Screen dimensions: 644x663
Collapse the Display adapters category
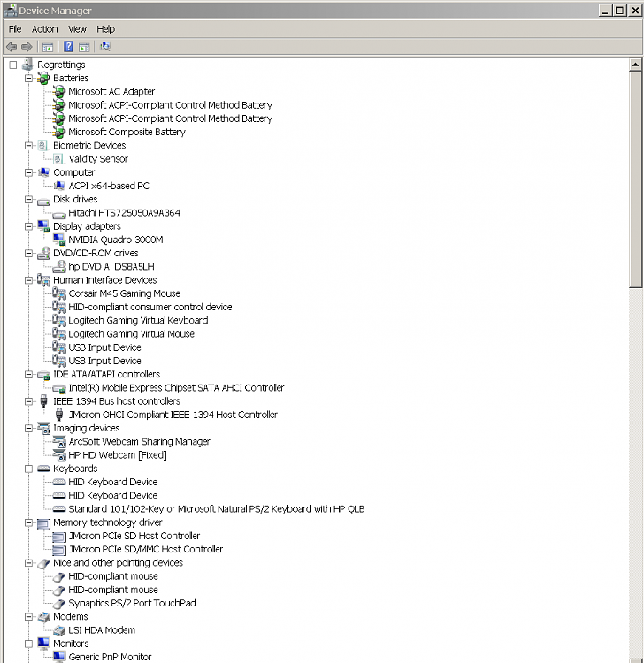[x=28, y=226]
